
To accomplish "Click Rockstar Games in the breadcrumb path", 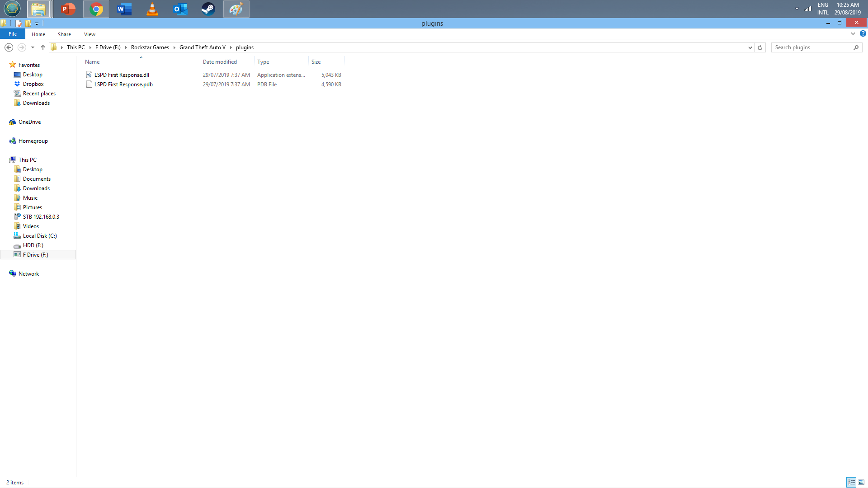I will pos(150,47).
